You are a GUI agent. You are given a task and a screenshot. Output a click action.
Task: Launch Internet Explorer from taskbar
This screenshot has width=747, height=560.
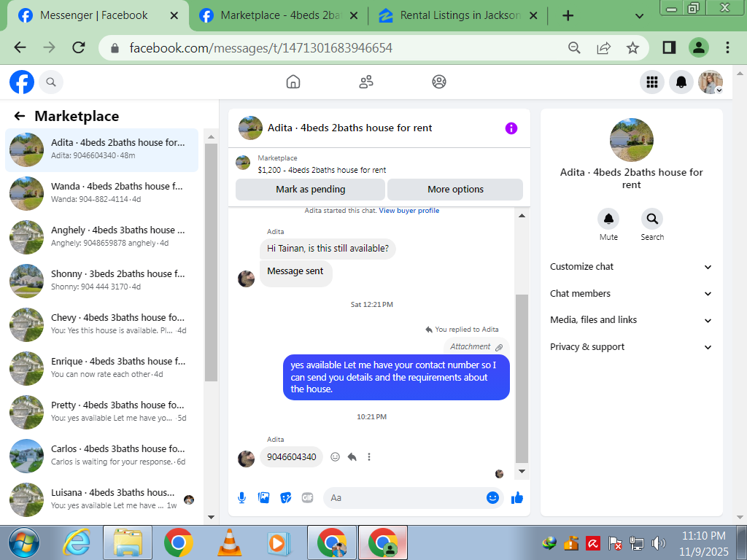click(77, 542)
